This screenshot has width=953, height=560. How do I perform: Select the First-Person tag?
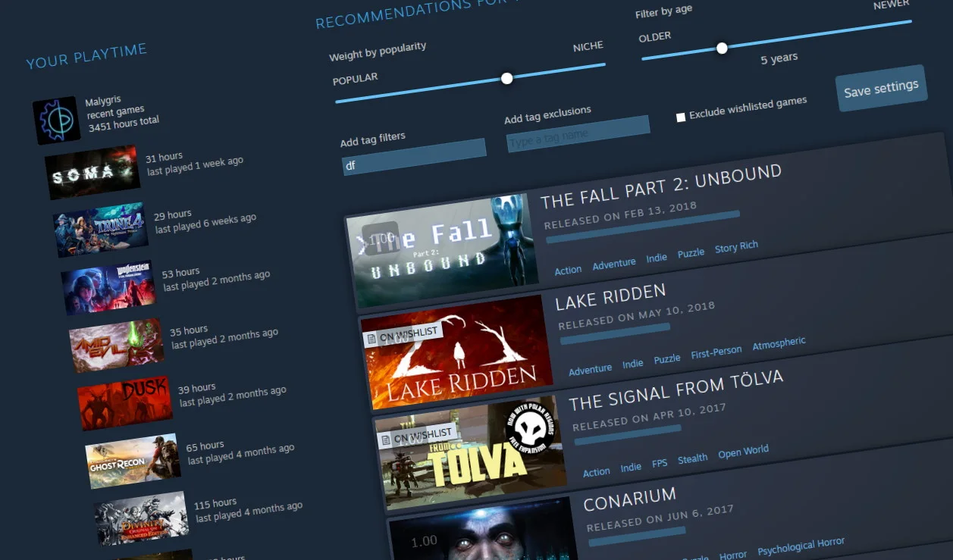pos(716,352)
